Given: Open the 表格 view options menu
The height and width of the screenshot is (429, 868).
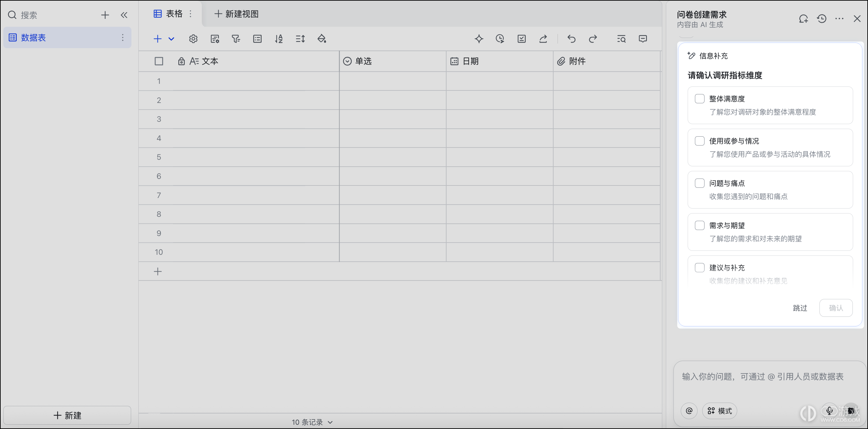Looking at the screenshot, I should click(x=190, y=14).
